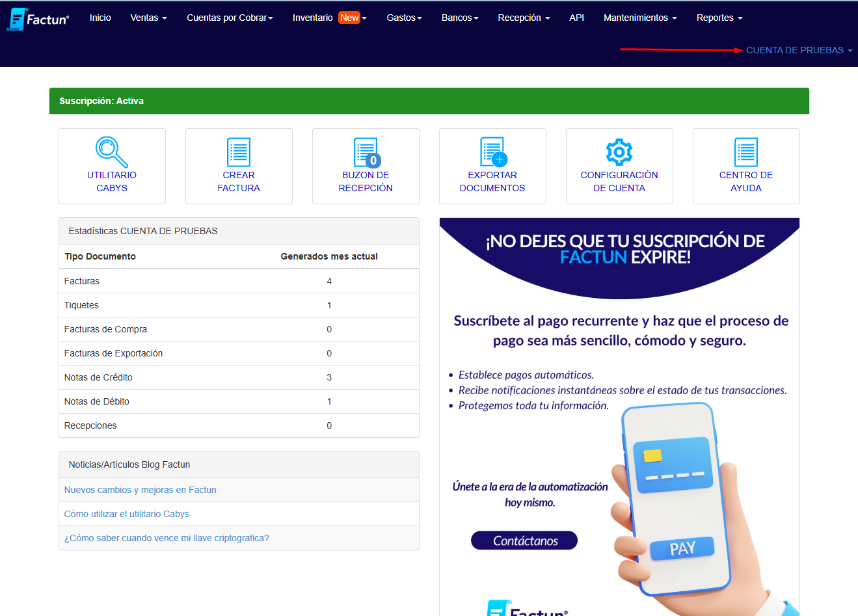Click the Factun logo in the navbar
The width and height of the screenshot is (858, 616).
pyautogui.click(x=38, y=19)
